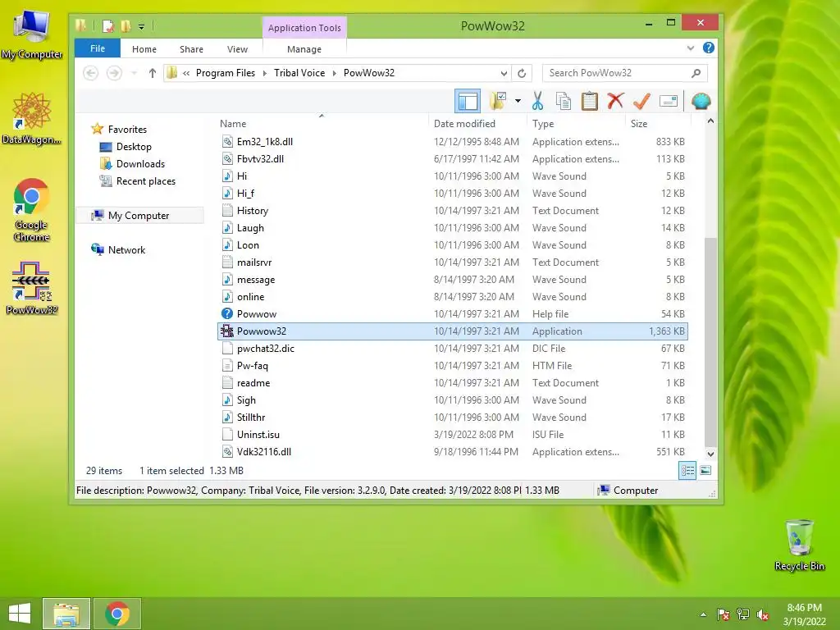
Task: Switch to the View ribbon tab
Action: [237, 48]
